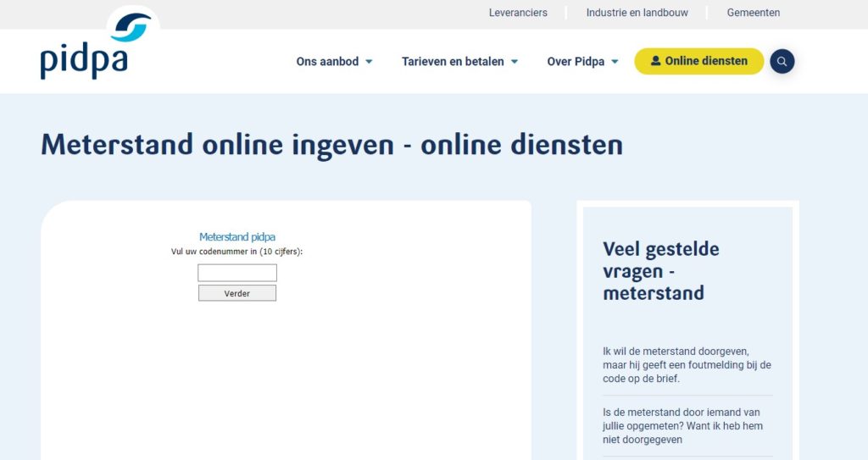Open the search magnifier icon
The height and width of the screenshot is (460, 868).
click(x=782, y=62)
